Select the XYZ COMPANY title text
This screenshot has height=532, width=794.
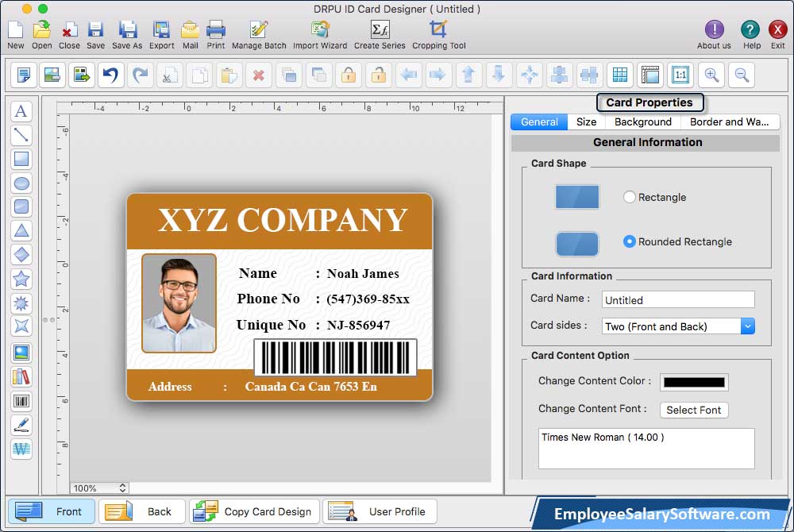283,220
